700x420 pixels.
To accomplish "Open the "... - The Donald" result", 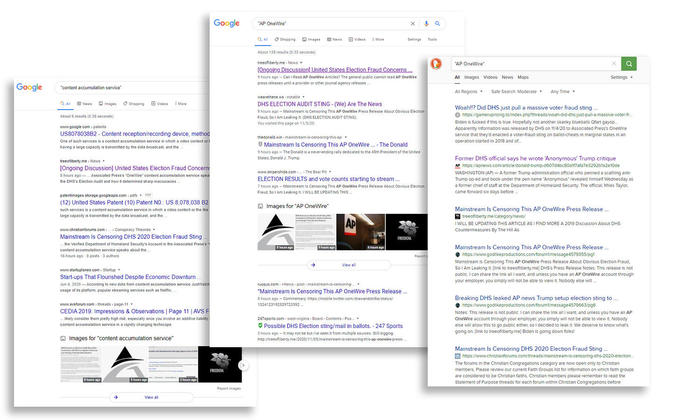I will (335, 145).
